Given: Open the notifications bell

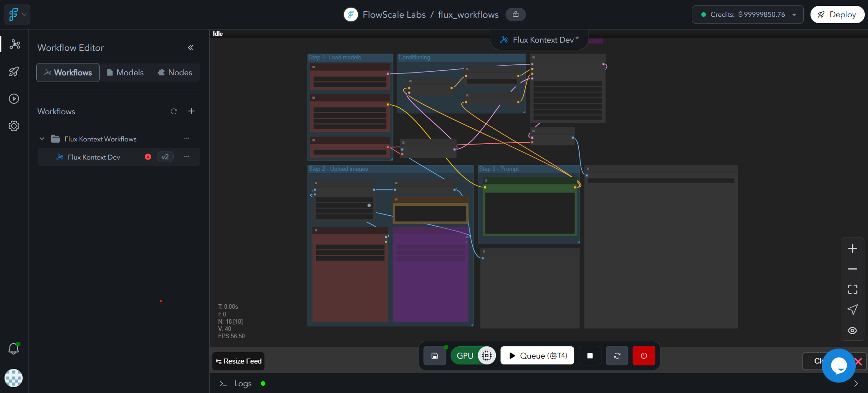Looking at the screenshot, I should click(14, 349).
